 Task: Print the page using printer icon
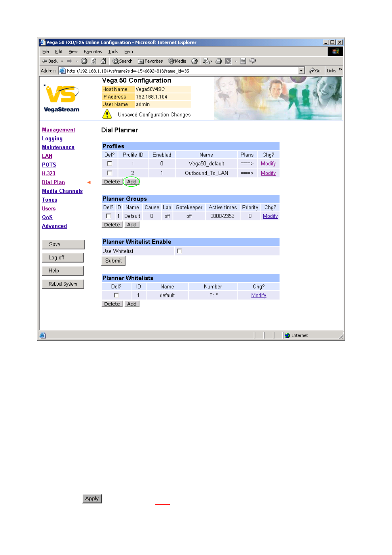click(x=219, y=61)
